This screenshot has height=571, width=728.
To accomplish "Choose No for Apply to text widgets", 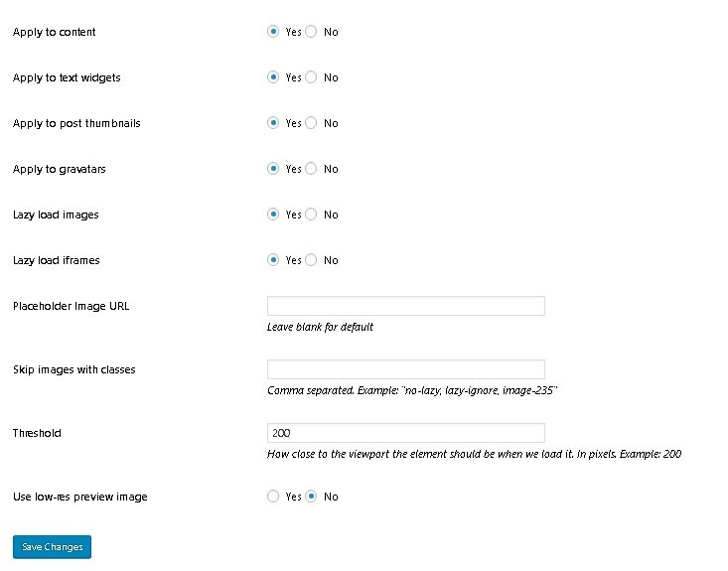I will point(311,77).
